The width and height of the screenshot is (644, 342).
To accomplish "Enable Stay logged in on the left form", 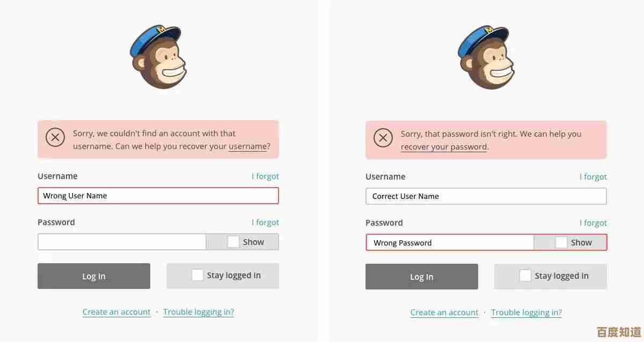I will tap(197, 275).
